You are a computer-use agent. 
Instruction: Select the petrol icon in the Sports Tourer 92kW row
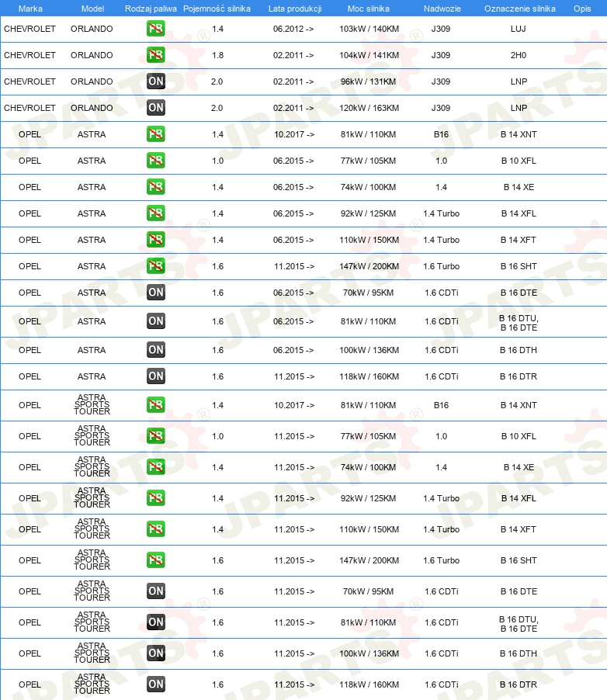(x=155, y=497)
